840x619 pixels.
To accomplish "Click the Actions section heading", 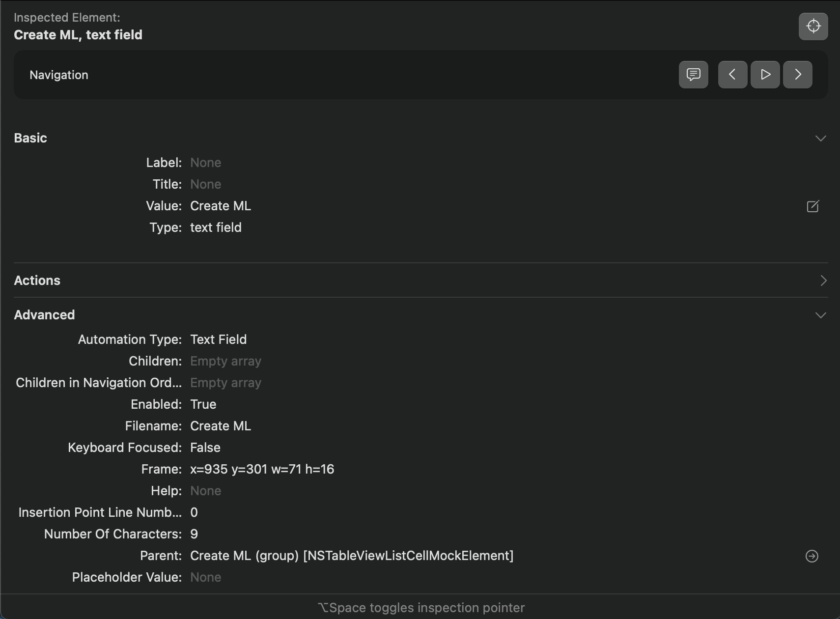I will (37, 281).
